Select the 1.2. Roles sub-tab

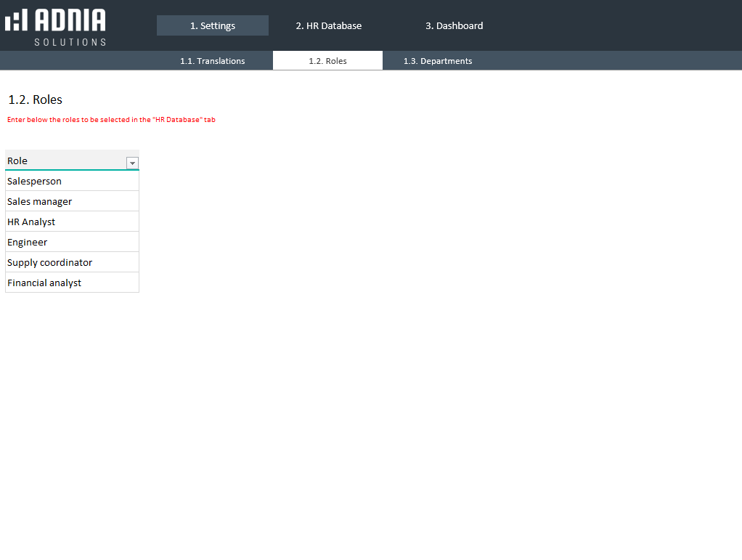click(x=327, y=61)
